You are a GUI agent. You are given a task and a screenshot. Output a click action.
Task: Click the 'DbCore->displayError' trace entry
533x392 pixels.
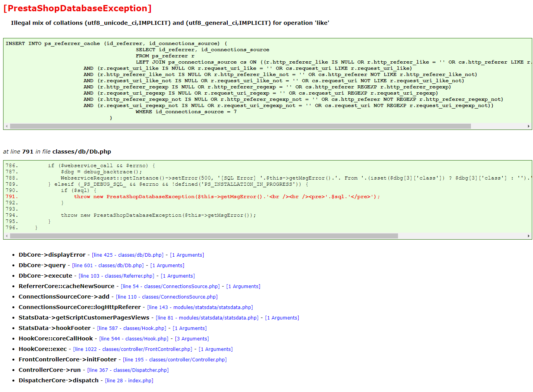tap(52, 255)
